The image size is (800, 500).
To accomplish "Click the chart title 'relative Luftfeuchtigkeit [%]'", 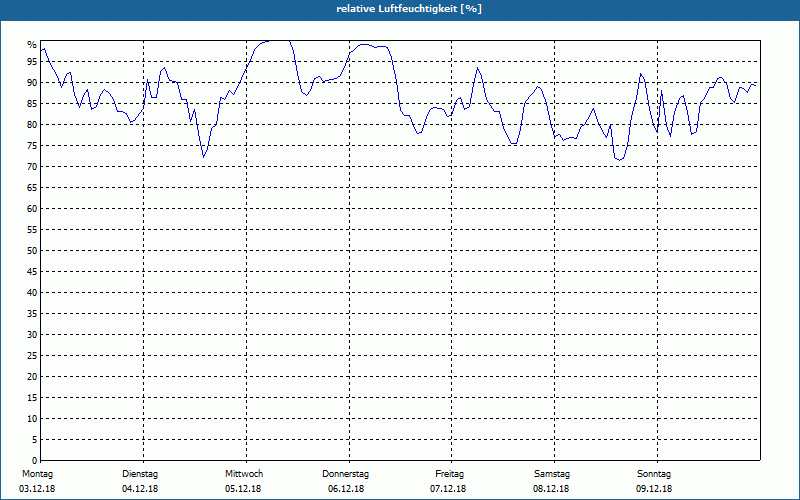I will (409, 9).
